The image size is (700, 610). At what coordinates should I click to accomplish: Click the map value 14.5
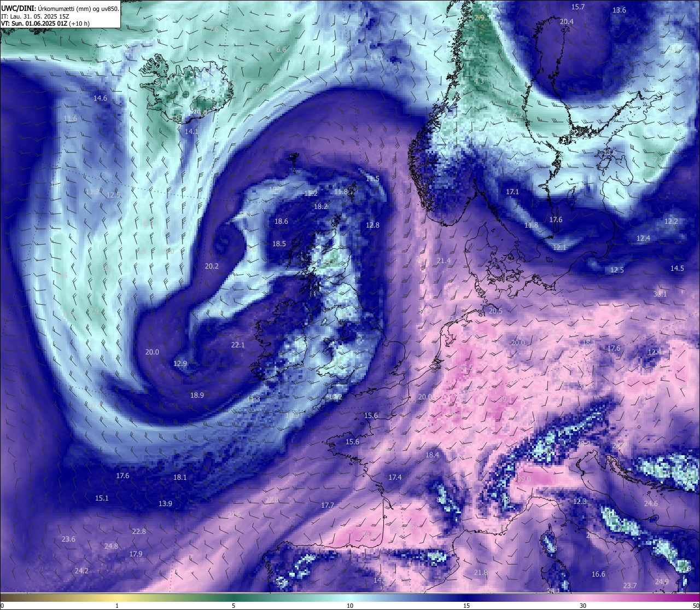pyautogui.click(x=677, y=269)
